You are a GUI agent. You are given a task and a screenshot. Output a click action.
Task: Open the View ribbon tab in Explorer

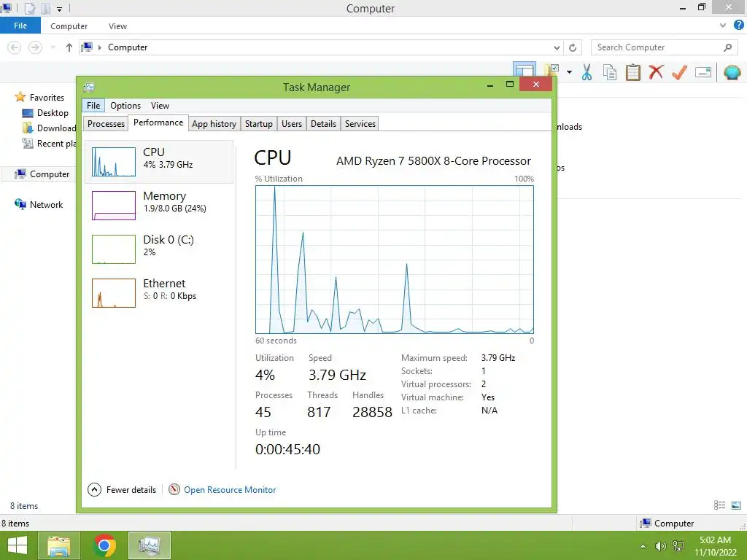(x=117, y=26)
